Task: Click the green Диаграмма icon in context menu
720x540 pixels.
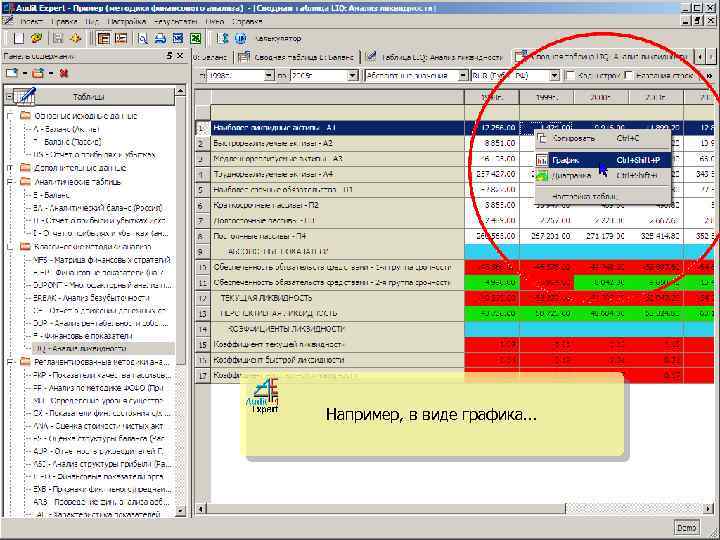Action: click(542, 175)
